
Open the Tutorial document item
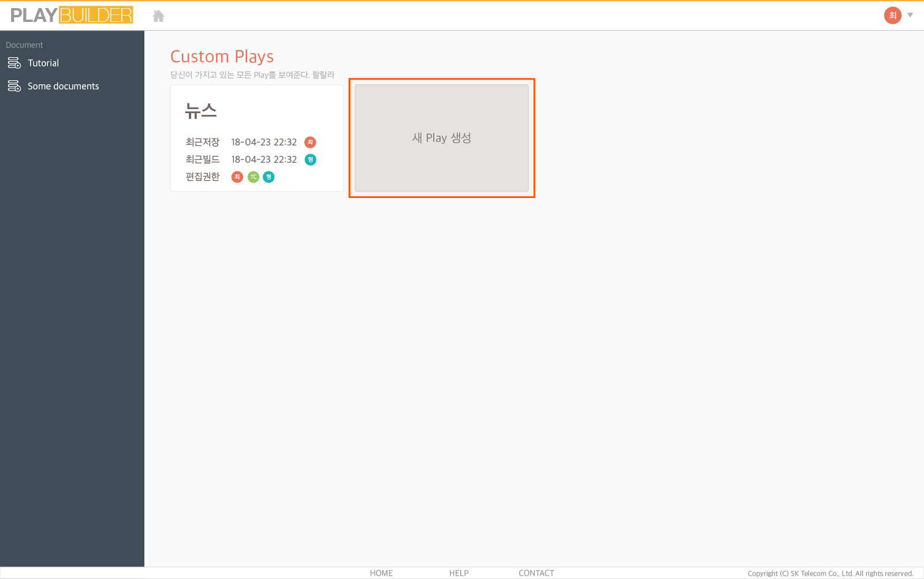click(43, 63)
